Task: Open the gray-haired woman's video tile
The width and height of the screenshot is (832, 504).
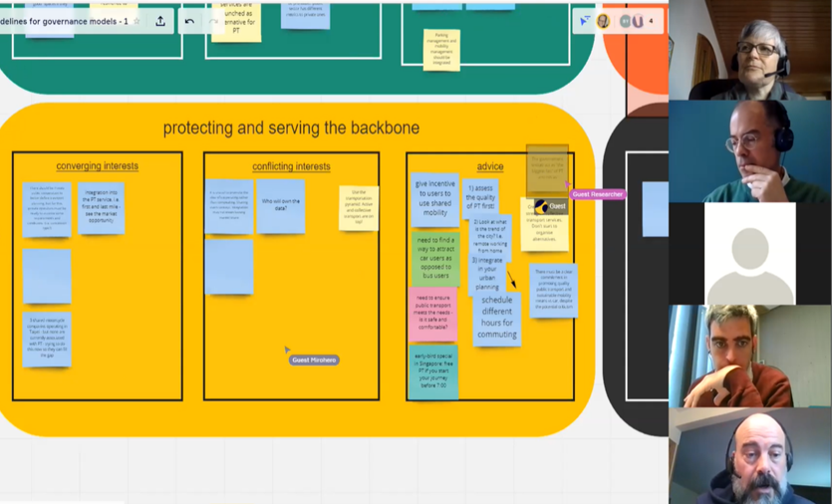Action: [x=750, y=50]
